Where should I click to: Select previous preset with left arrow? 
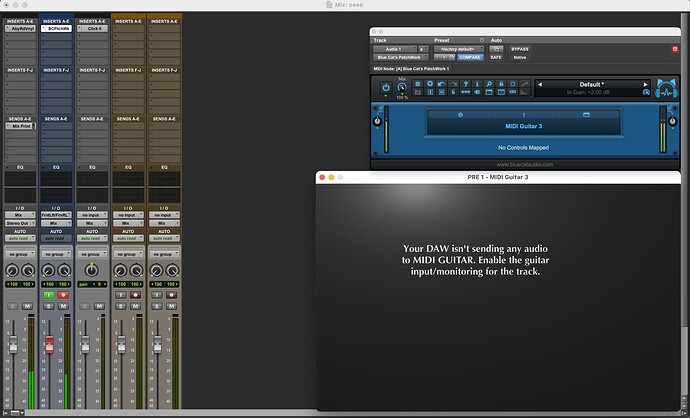pyautogui.click(x=540, y=84)
